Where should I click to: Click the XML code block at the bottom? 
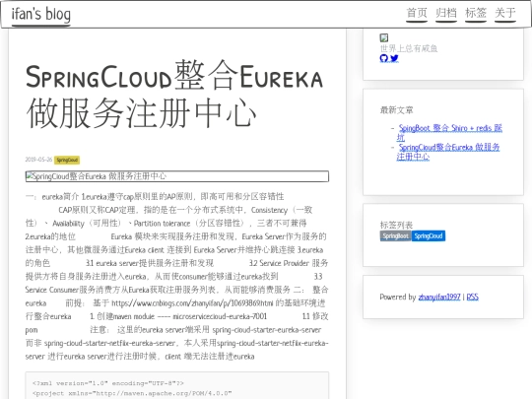point(176,385)
